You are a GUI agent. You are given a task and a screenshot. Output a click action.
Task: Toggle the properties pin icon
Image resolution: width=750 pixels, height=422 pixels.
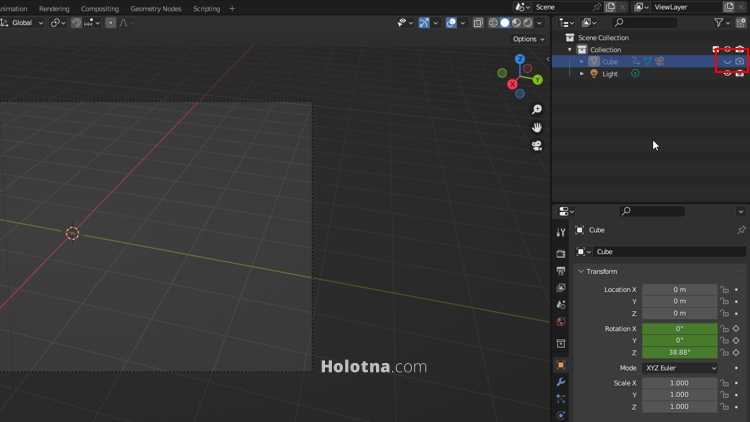click(x=741, y=230)
